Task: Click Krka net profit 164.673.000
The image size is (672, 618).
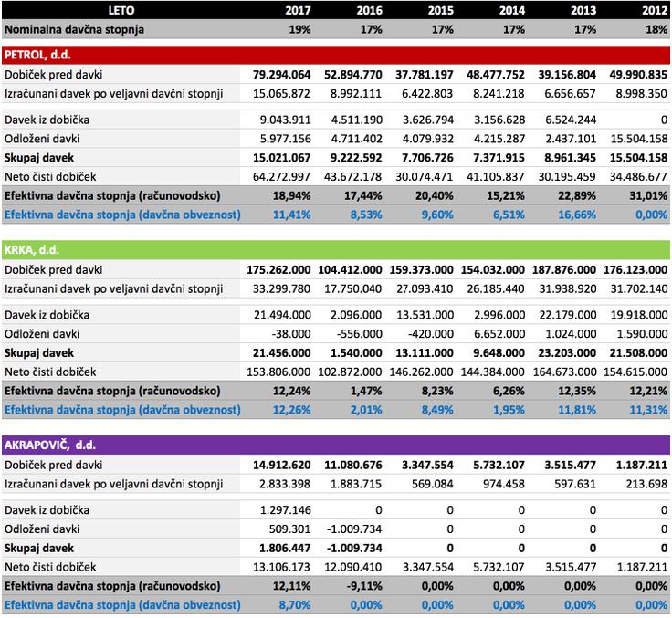Action: click(564, 372)
